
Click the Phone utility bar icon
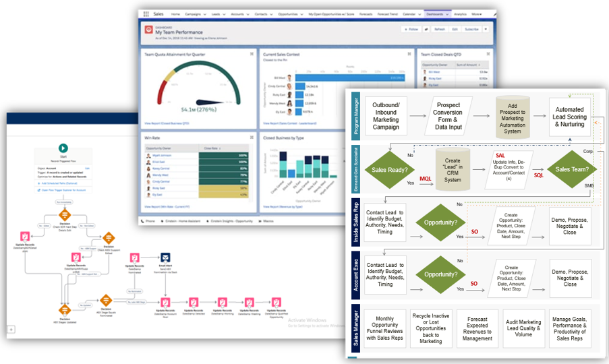click(x=143, y=221)
